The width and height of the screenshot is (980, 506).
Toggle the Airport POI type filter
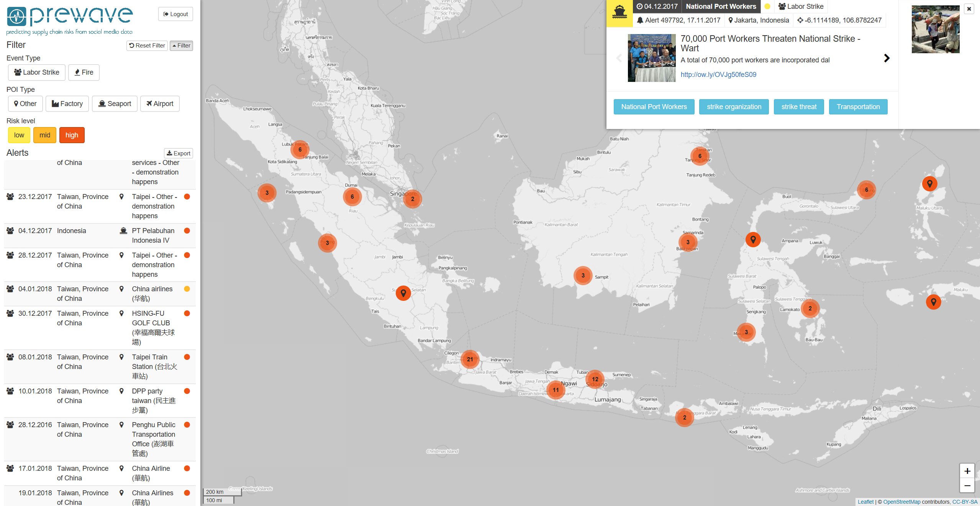(160, 104)
